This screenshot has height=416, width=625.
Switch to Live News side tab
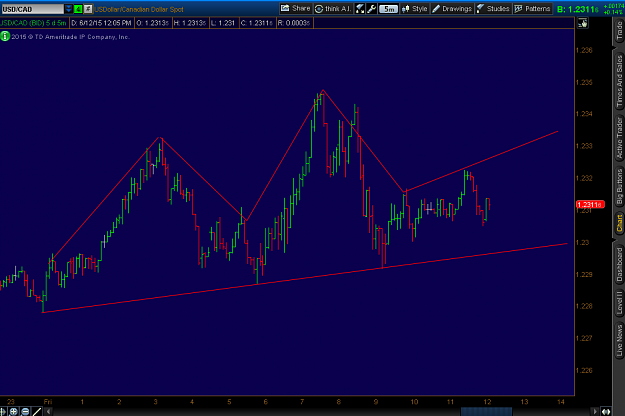pos(619,340)
